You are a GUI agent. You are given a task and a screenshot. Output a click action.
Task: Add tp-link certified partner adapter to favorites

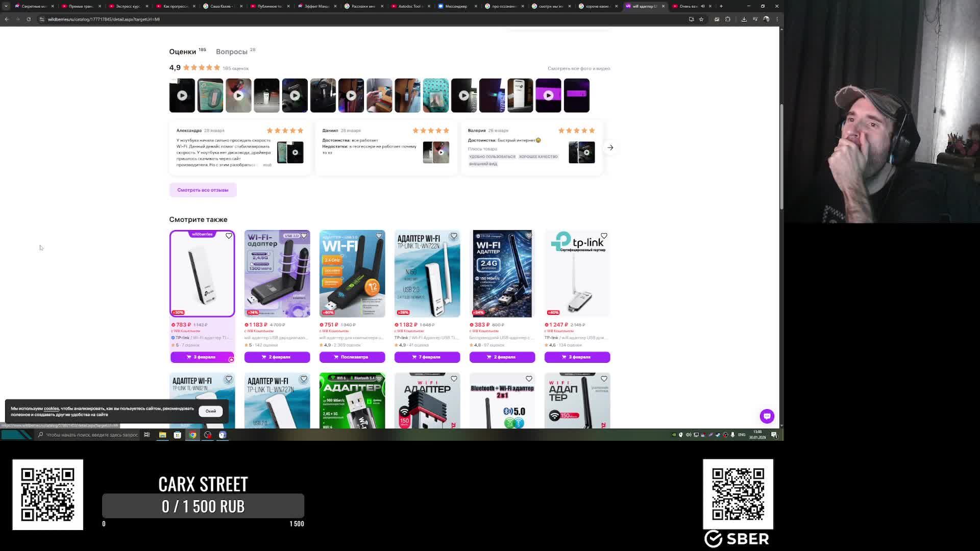coord(604,236)
